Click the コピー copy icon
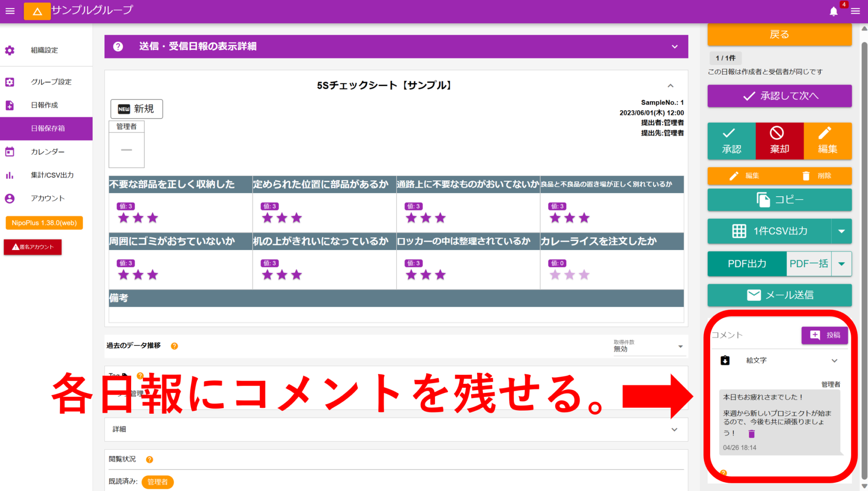The image size is (868, 491). coord(764,199)
